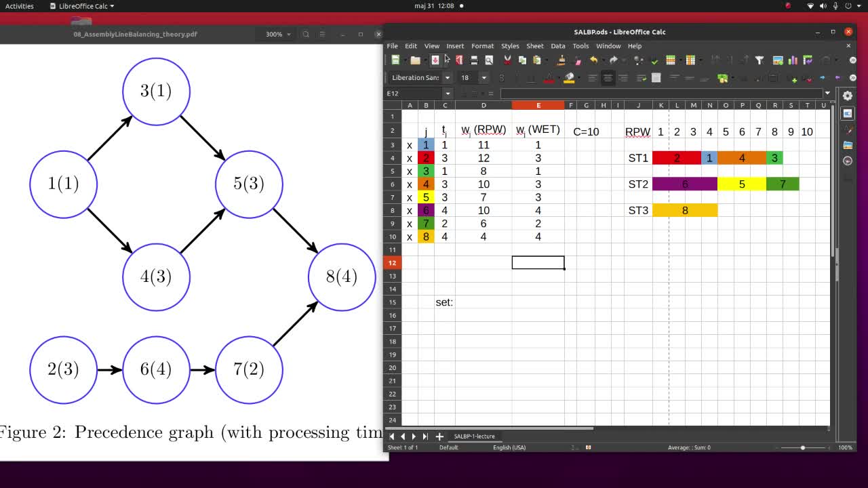Click the New spreadsheet icon
Screen dimensions: 868x488
395,60
